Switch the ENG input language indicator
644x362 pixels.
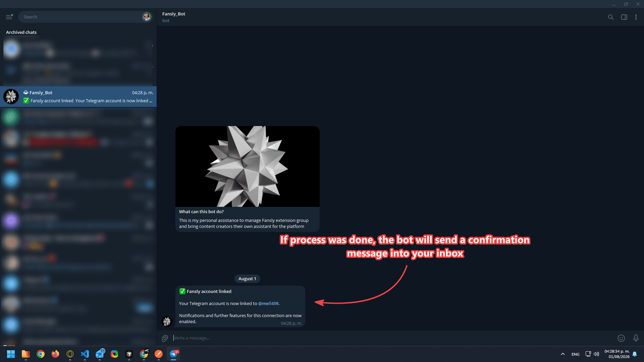point(576,354)
